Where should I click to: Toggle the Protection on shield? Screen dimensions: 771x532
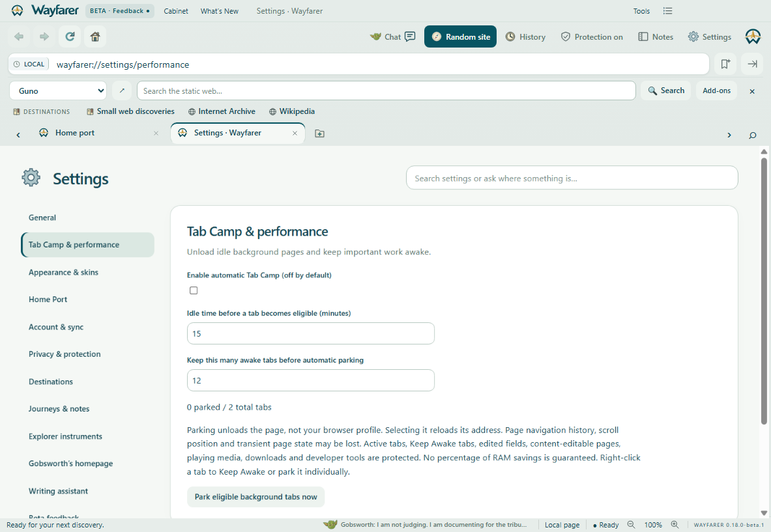592,37
